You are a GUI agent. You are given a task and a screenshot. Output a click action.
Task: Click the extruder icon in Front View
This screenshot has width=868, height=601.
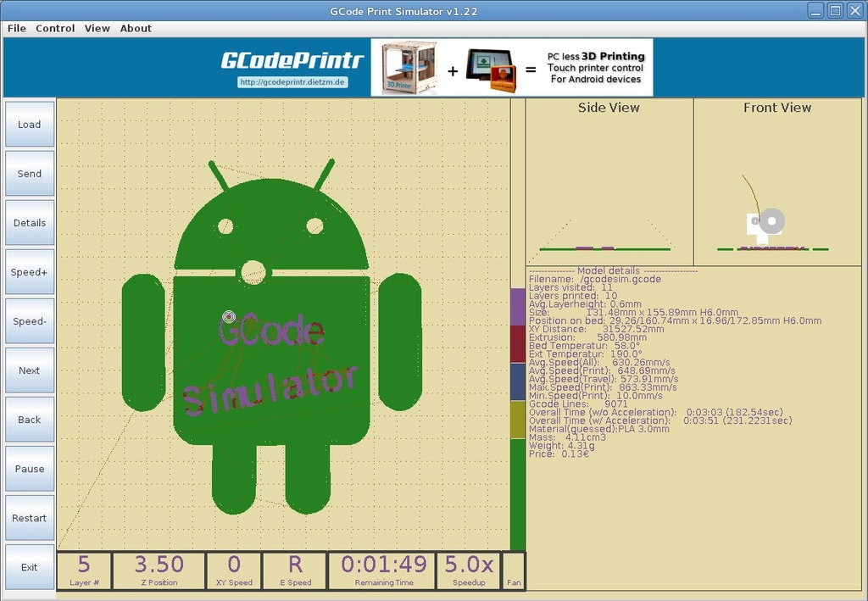[x=765, y=225]
